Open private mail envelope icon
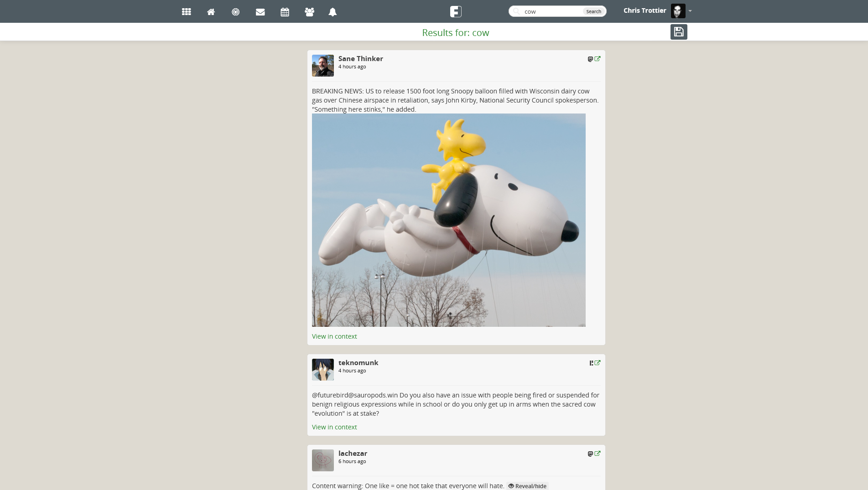868x490 pixels. (260, 12)
